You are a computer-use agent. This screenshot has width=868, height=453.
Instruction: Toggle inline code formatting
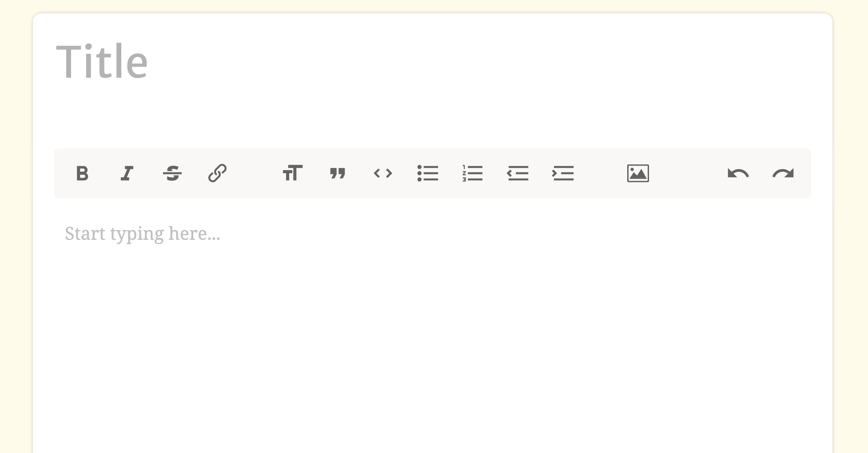click(x=383, y=173)
